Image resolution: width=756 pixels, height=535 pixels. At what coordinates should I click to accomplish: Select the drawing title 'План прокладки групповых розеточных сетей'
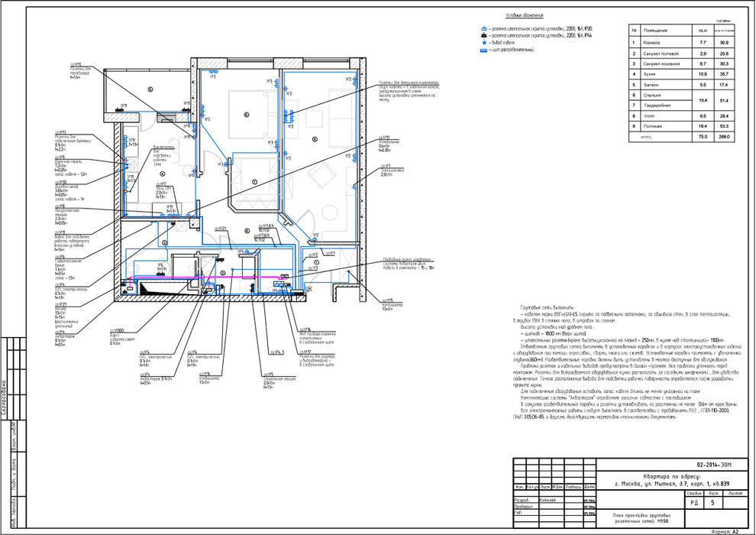[628, 520]
